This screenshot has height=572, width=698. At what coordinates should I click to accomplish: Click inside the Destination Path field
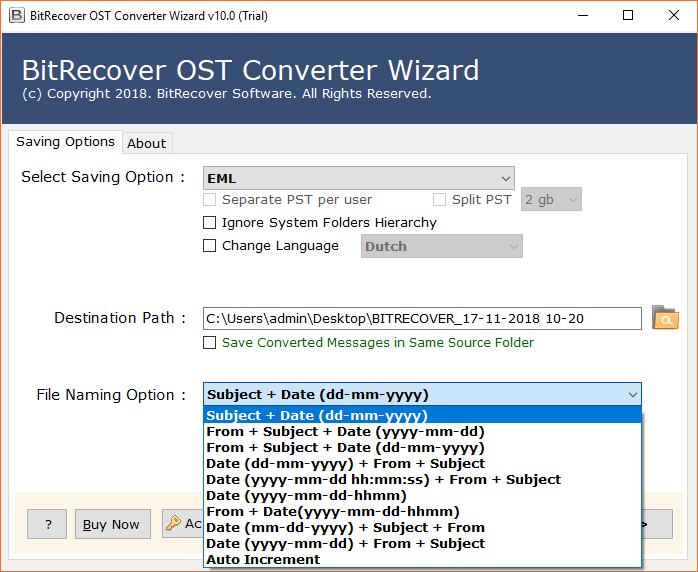[422, 318]
